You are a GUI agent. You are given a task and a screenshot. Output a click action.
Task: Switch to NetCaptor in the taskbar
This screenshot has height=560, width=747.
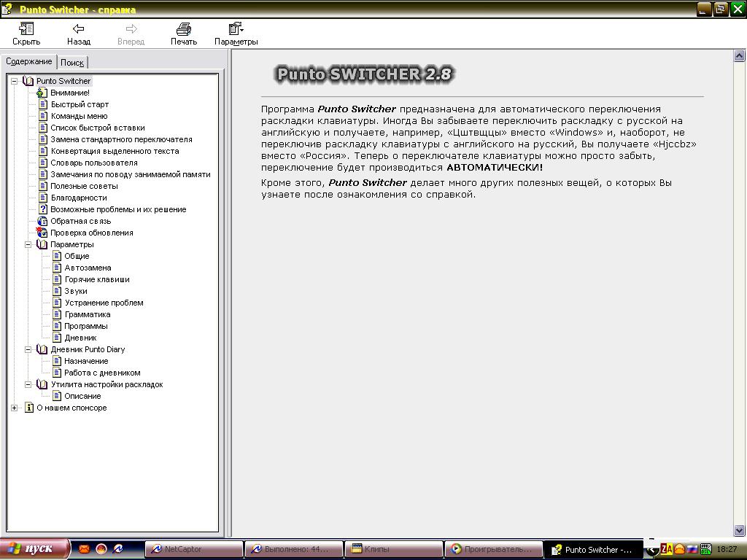[x=194, y=549]
